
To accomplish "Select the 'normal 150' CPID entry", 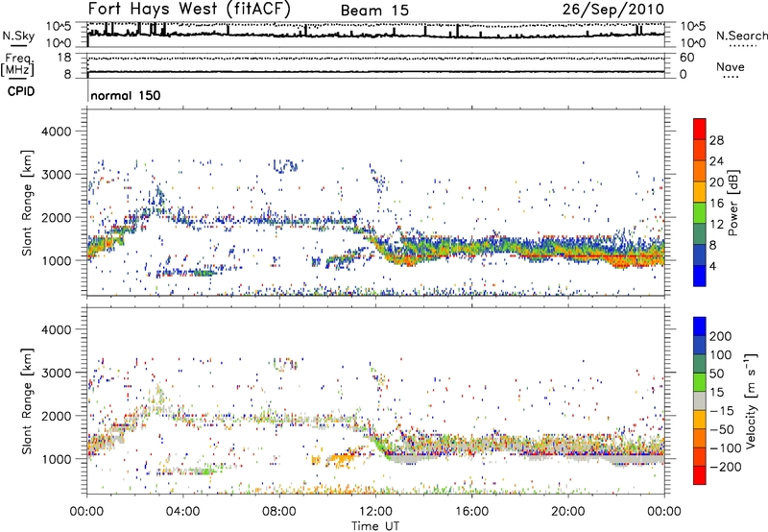I will [x=126, y=95].
